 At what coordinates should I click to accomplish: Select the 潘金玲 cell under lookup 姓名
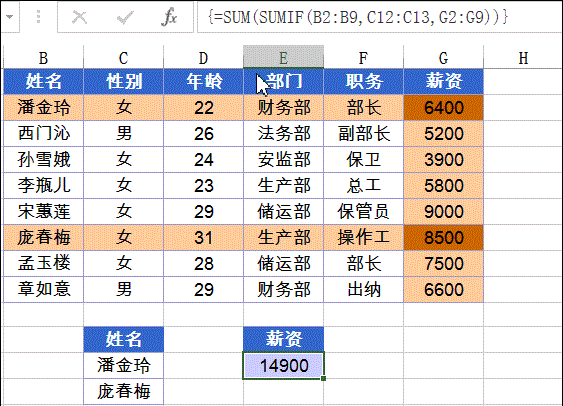tap(124, 365)
